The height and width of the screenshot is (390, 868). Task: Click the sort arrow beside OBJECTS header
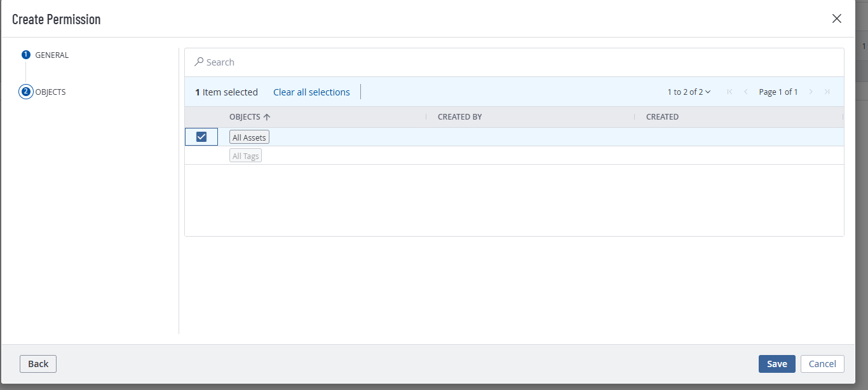tap(267, 117)
